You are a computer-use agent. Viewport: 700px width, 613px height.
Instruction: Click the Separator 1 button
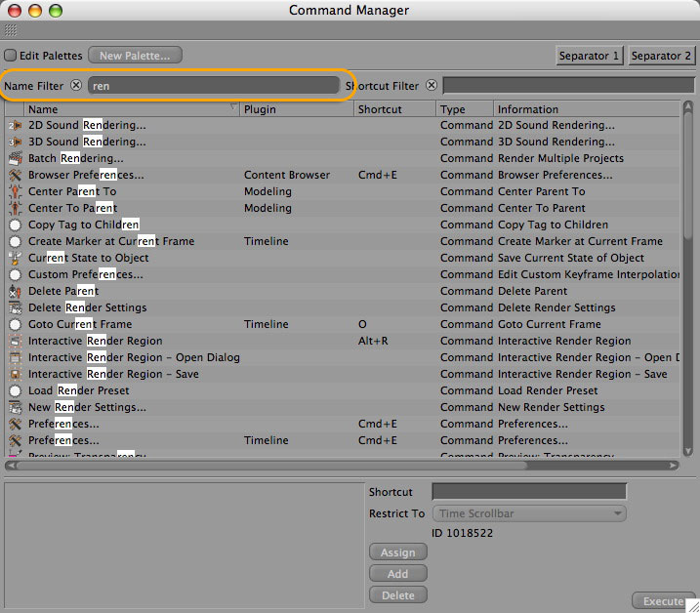590,56
